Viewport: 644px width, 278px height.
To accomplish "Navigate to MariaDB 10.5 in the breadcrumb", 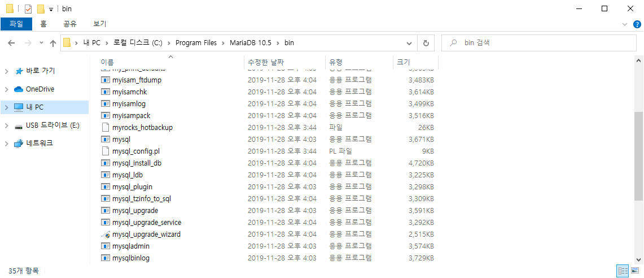I will tap(249, 43).
